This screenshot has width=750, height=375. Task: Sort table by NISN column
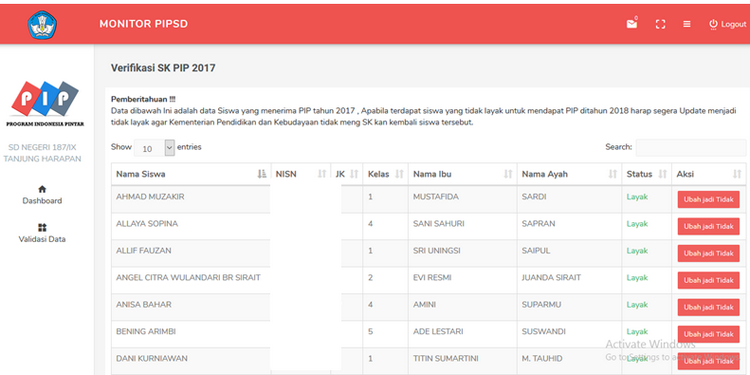pos(301,174)
